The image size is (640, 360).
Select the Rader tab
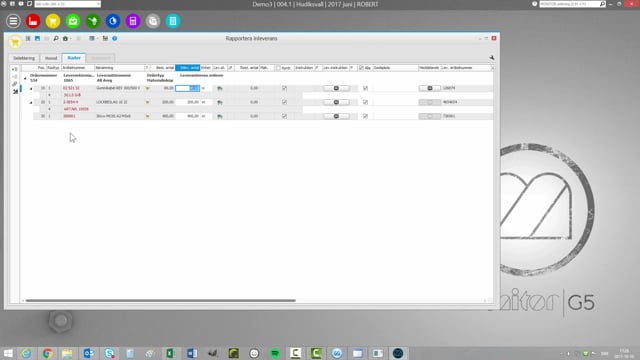click(x=74, y=58)
